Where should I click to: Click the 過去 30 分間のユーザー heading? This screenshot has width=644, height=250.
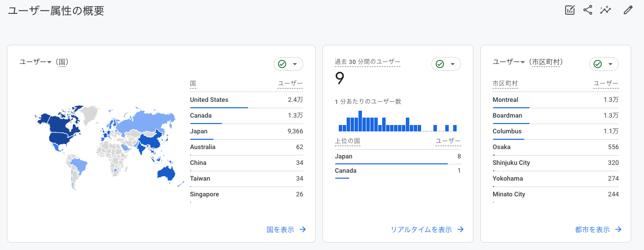click(367, 62)
